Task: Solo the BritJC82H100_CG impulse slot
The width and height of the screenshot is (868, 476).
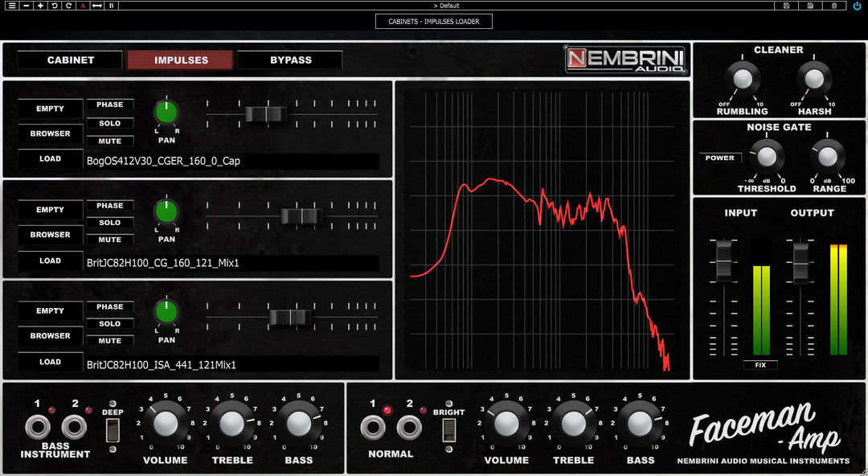Action: click(109, 223)
